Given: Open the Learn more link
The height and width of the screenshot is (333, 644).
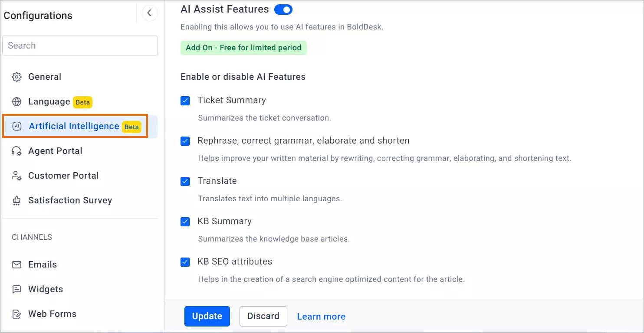Looking at the screenshot, I should [321, 317].
